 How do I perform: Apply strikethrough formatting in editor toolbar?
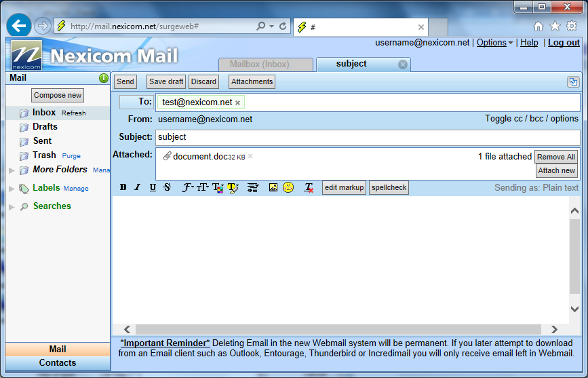(168, 187)
